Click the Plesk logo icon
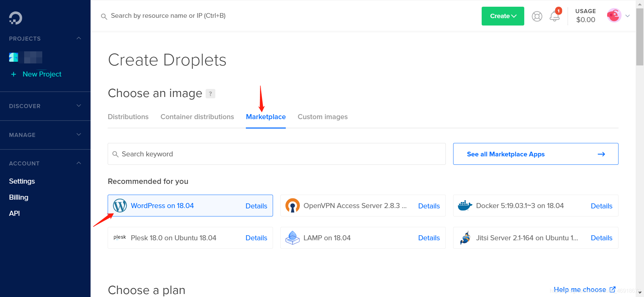 tap(119, 237)
